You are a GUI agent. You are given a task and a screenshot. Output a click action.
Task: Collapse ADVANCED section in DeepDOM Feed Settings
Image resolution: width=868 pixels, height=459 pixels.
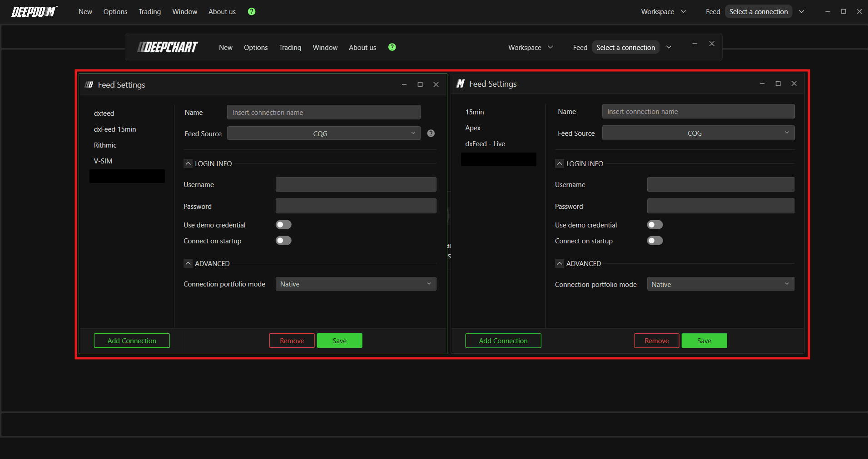560,263
